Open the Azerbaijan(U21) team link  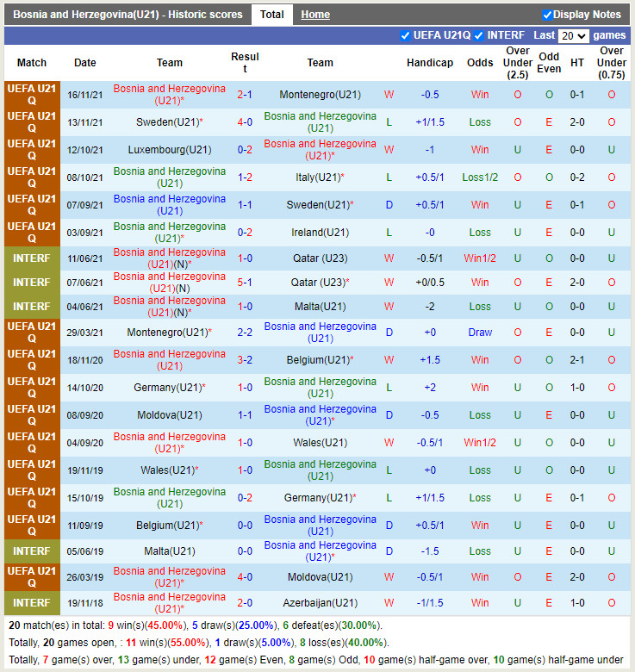coord(320,603)
